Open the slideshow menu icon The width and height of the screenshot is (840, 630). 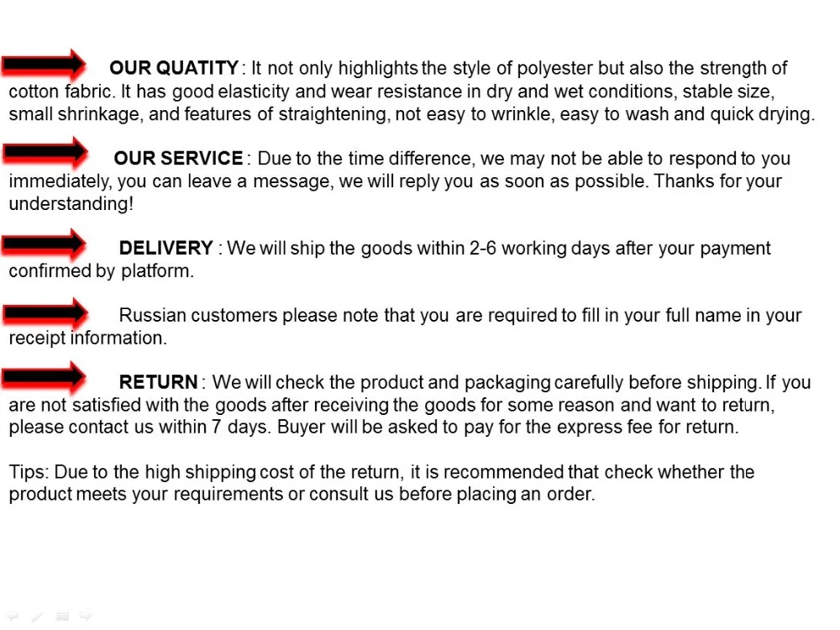62,616
